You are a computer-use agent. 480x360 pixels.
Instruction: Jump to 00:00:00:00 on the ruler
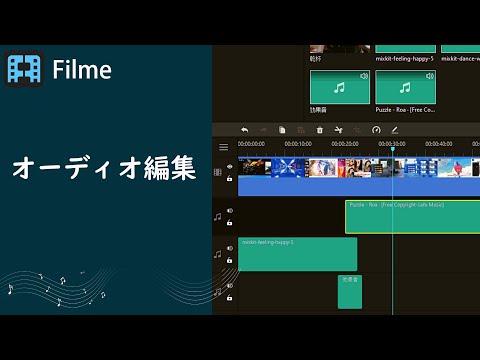coord(251,144)
